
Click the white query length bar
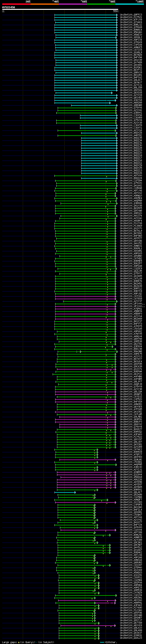(x=60, y=10)
